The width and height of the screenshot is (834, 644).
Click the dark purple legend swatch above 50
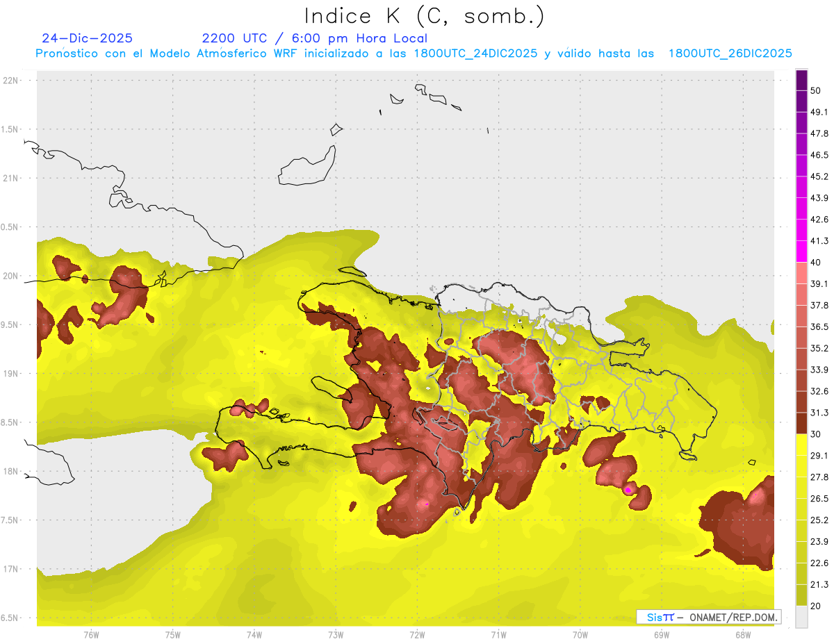(801, 80)
